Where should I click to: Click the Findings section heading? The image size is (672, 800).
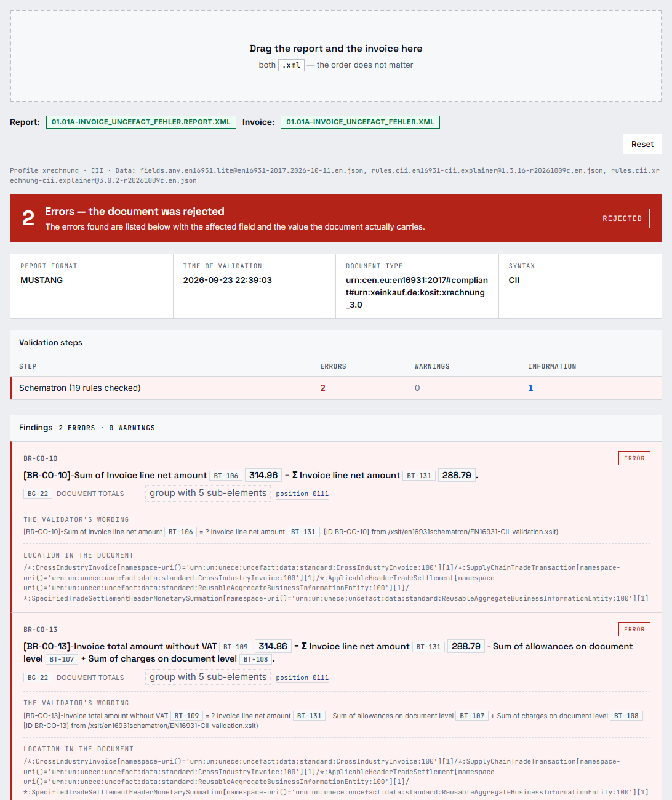tap(36, 428)
